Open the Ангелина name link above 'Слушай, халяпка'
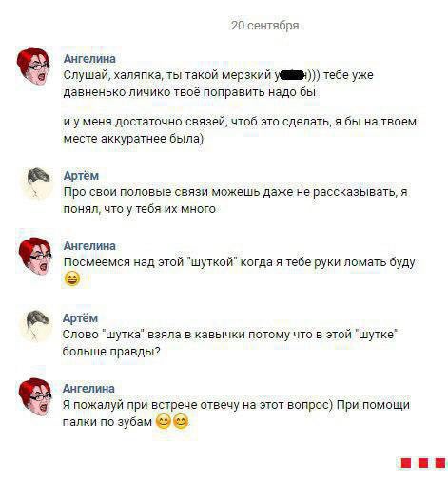This screenshot has width=448, height=480. pos(89,59)
